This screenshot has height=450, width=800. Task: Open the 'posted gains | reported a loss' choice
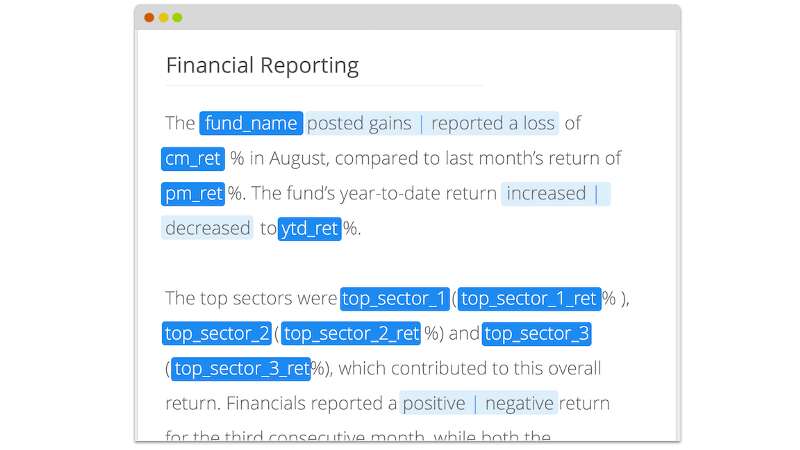point(431,123)
